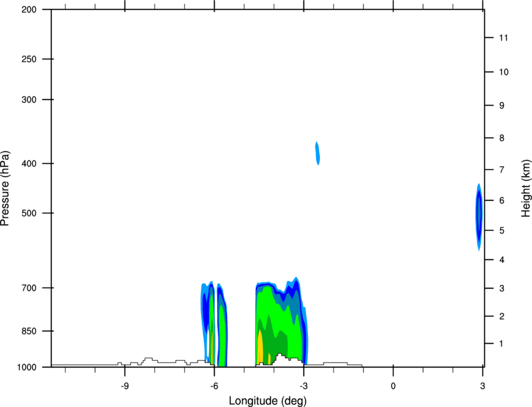Screen dimensions: 532x407
Task: Pick the 7 km height tick label
Action: pos(502,170)
